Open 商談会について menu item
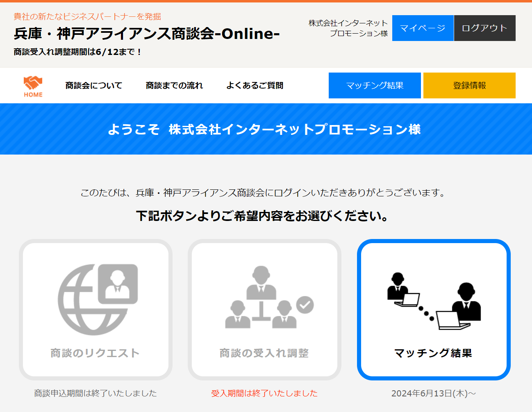This screenshot has width=532, height=412. point(94,85)
